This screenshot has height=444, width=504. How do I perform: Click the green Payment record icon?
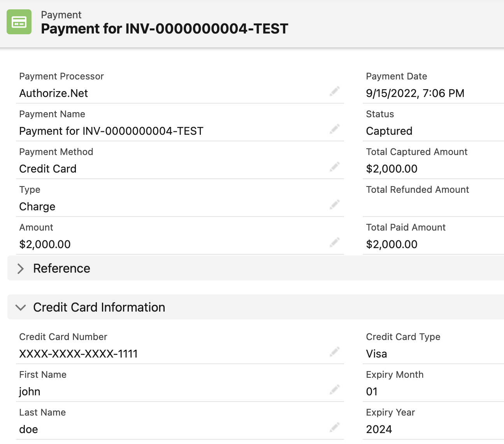(x=19, y=22)
